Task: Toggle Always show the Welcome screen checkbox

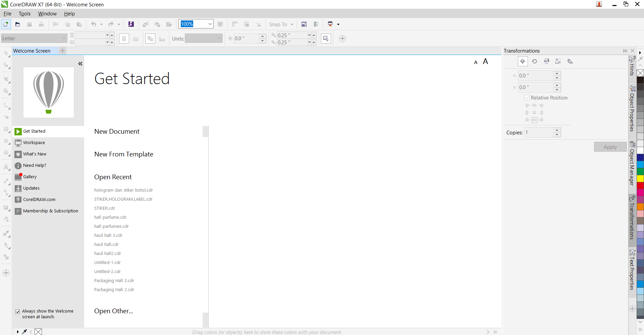Action: [18, 312]
